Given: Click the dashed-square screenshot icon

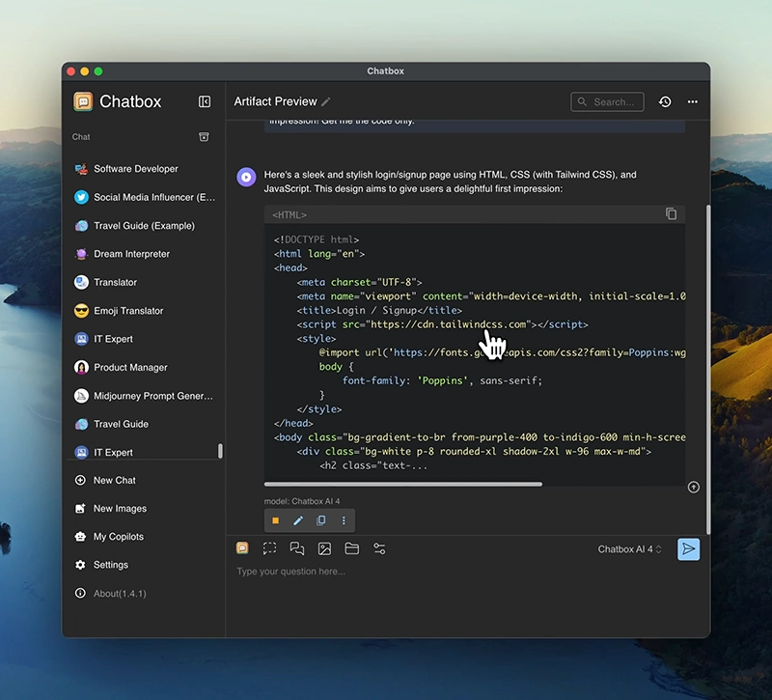Looking at the screenshot, I should click(x=270, y=548).
